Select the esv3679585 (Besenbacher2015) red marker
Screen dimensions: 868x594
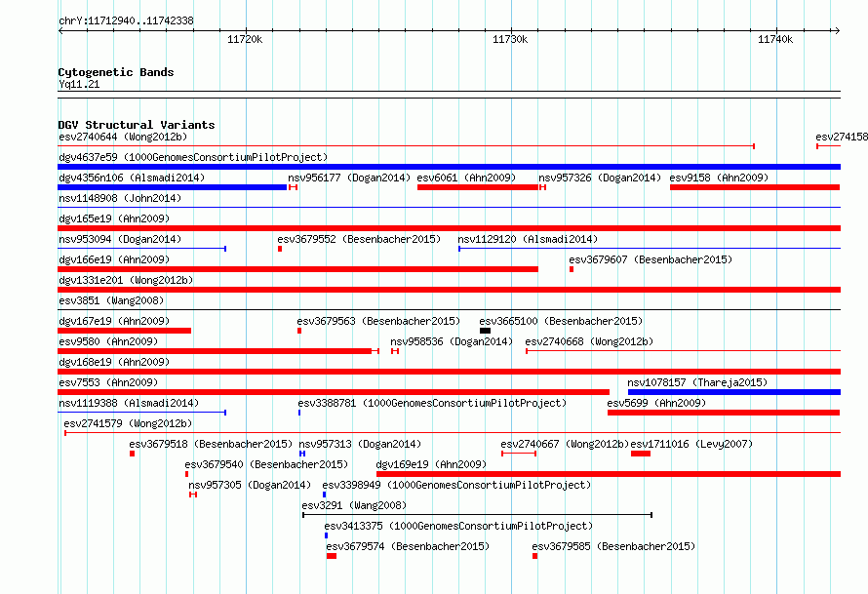point(534,556)
